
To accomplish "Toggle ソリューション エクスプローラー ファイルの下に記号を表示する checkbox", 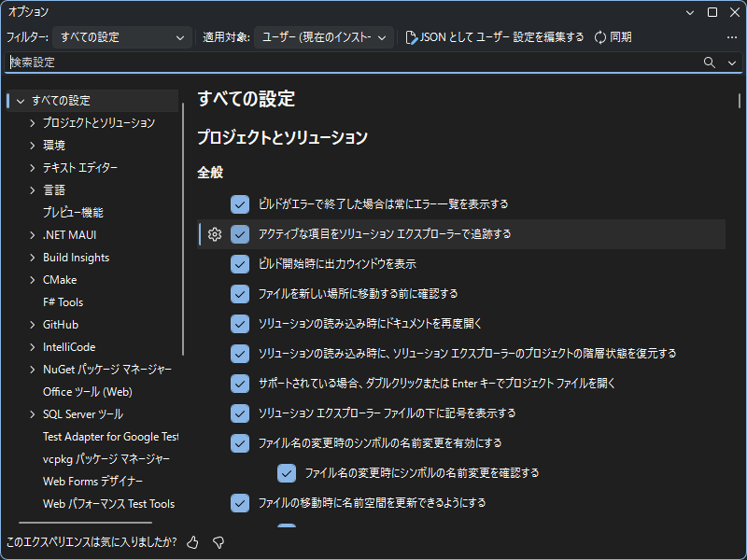I will pos(240,413).
